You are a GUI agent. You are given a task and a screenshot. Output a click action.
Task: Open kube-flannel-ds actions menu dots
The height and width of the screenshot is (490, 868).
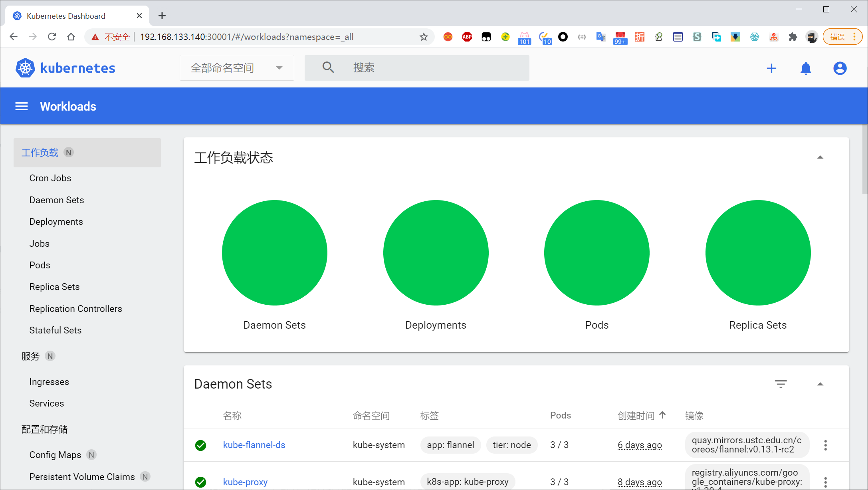point(825,445)
